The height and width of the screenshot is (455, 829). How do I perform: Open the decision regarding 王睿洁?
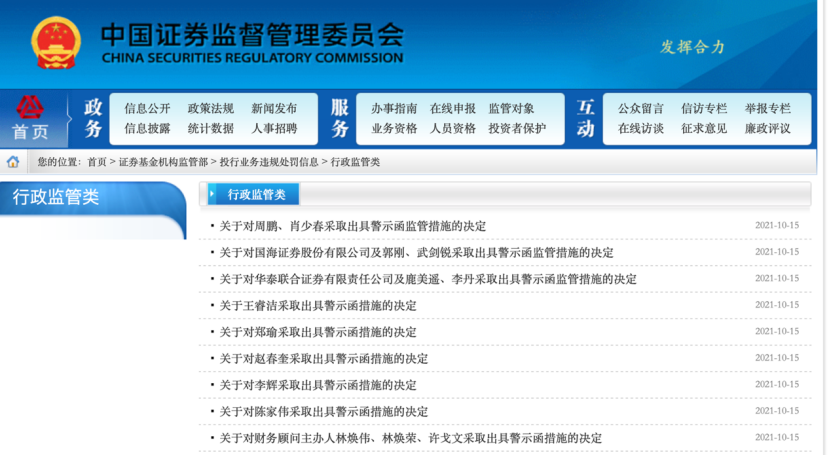tap(318, 305)
